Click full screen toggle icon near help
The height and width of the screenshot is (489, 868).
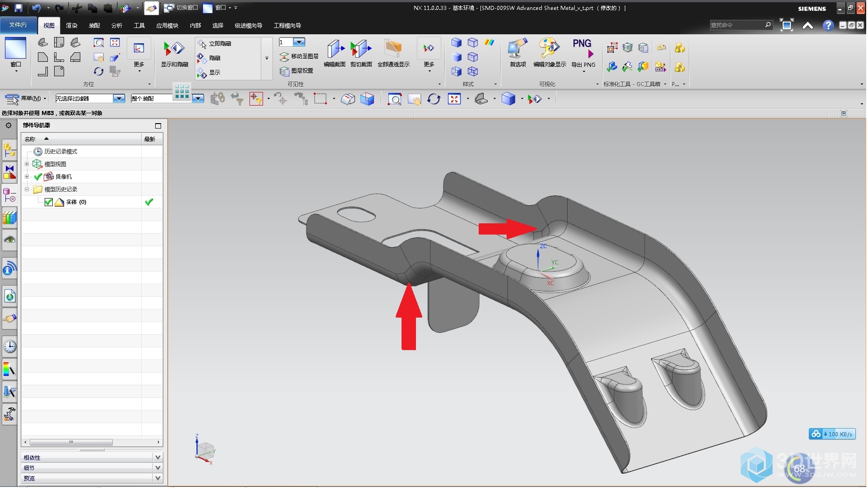[787, 25]
